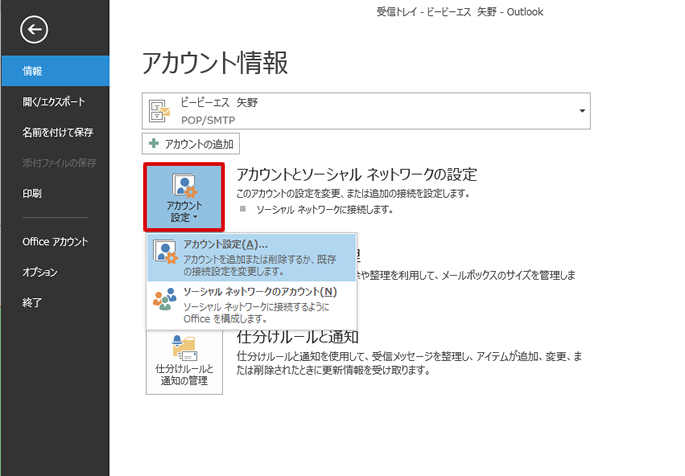The height and width of the screenshot is (476, 685).
Task: Click the green plus icon for adding account
Action: [x=154, y=144]
